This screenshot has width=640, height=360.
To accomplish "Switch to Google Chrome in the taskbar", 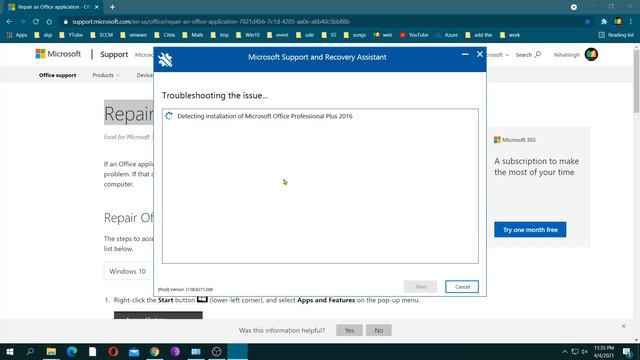I will [x=155, y=351].
